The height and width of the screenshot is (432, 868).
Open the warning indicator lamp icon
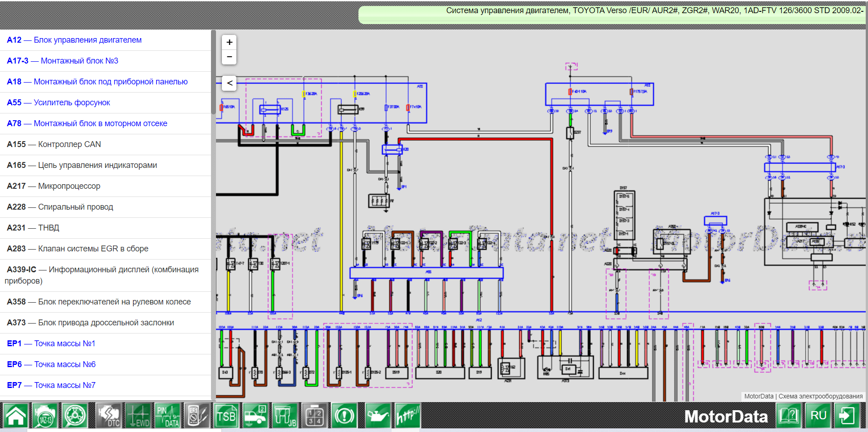pyautogui.click(x=344, y=416)
